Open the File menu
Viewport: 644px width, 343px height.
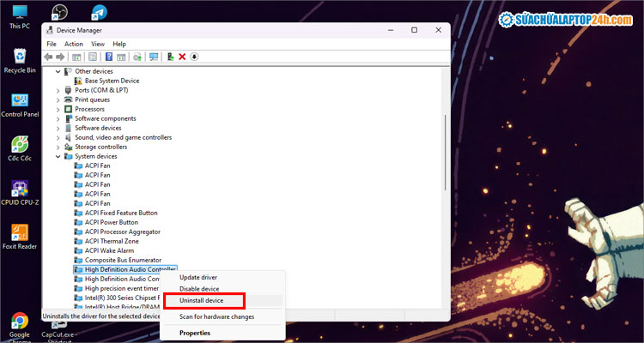(x=52, y=44)
